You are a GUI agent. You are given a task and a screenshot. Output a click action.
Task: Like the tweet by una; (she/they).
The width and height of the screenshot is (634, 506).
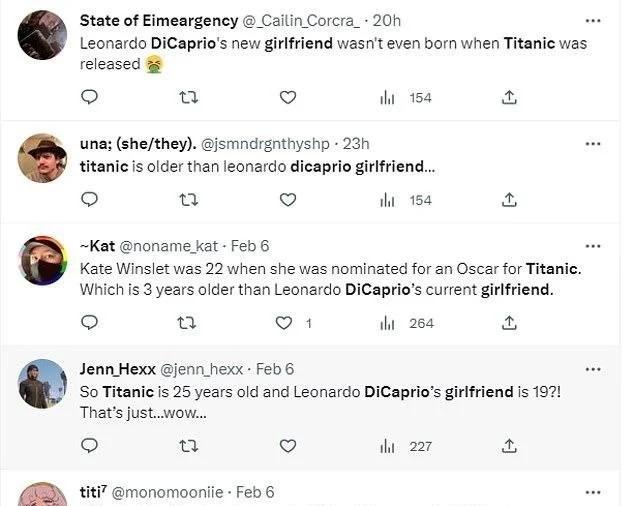[x=288, y=200]
